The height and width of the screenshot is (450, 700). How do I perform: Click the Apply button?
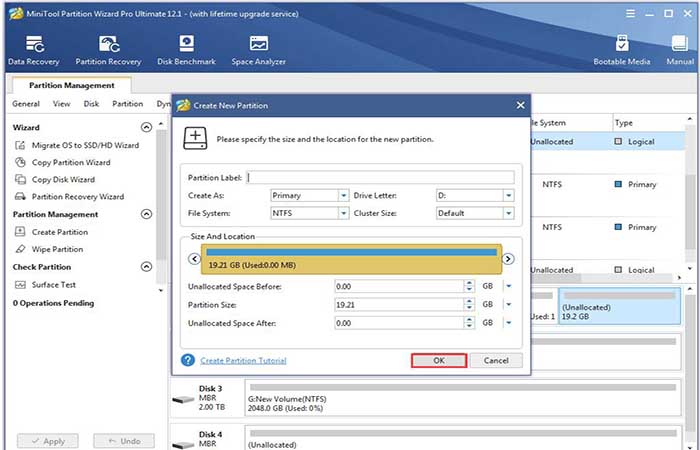[48, 441]
